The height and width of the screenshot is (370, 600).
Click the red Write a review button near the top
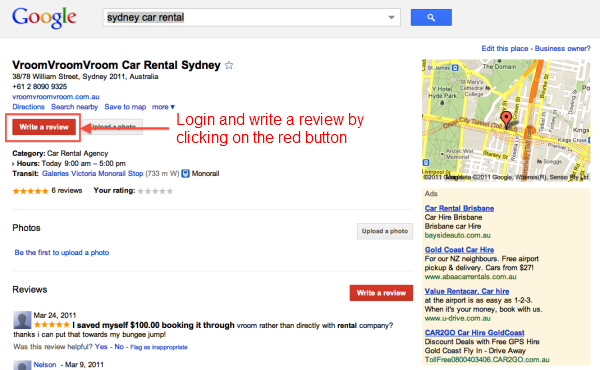[x=44, y=127]
